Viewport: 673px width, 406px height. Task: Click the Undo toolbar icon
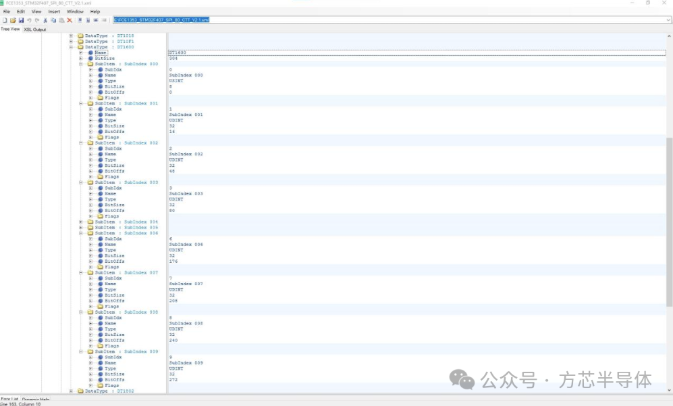tap(29, 20)
